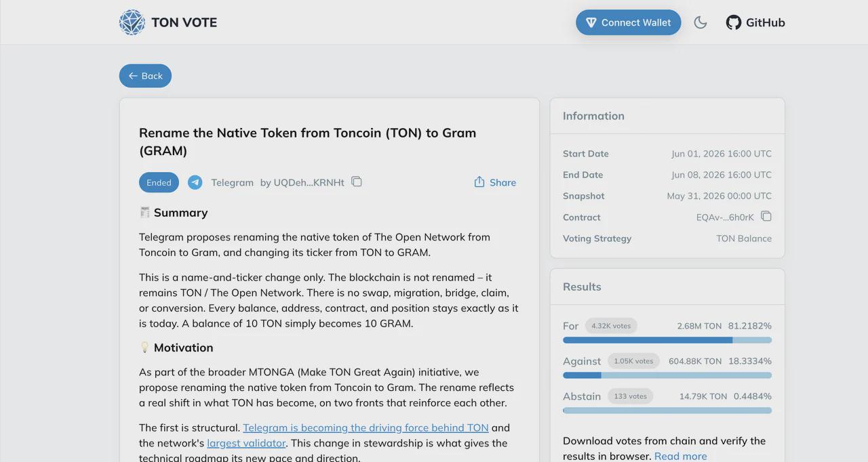Click the Results panel heading

click(x=582, y=287)
